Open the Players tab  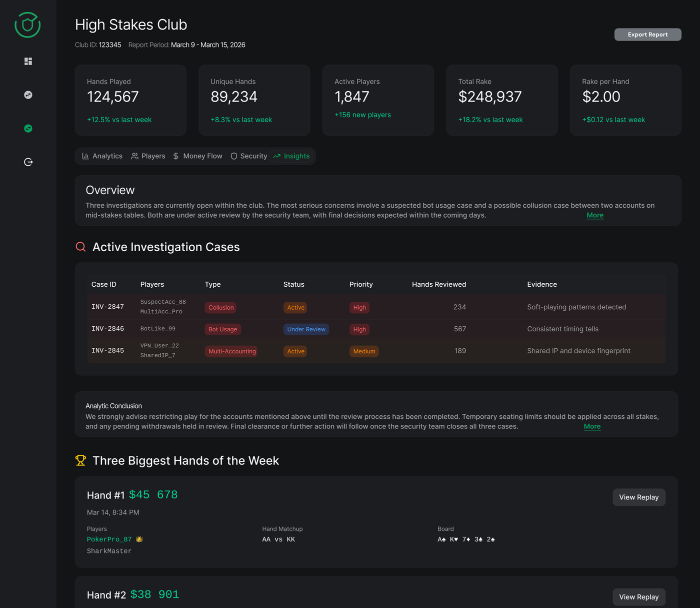[148, 156]
